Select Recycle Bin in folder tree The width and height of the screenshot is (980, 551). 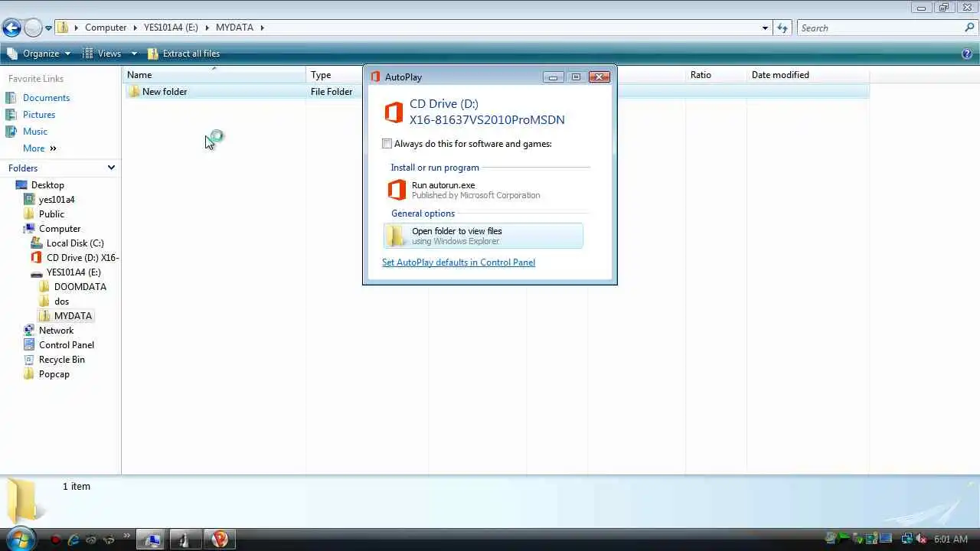(62, 360)
